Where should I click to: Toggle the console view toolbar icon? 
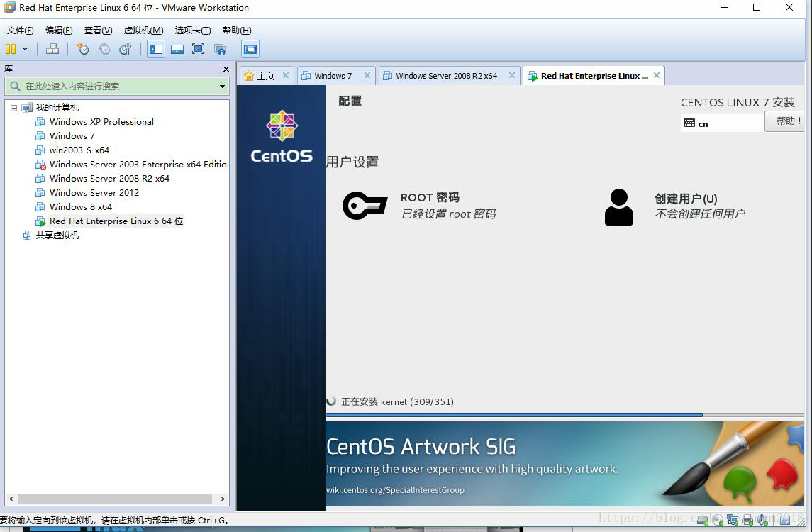coord(250,49)
